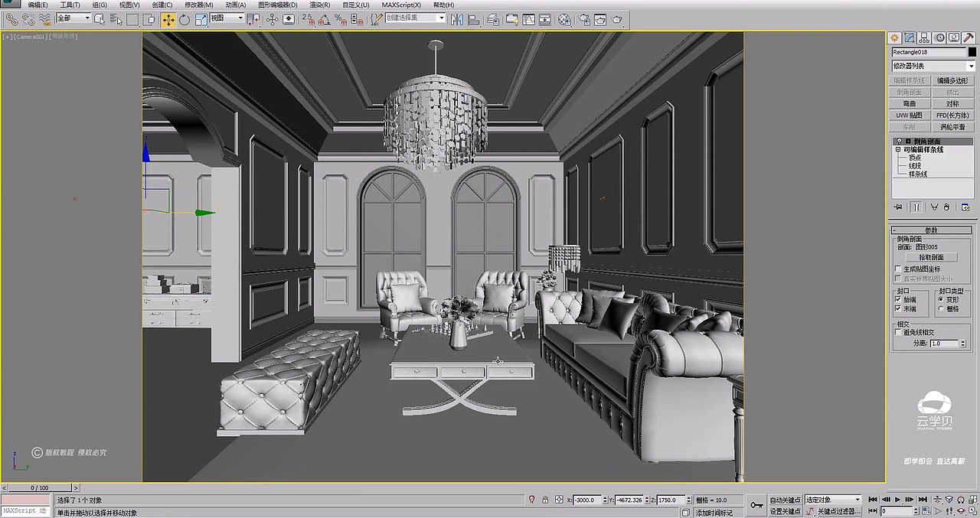Open the 渲染(R) menu

[320, 5]
